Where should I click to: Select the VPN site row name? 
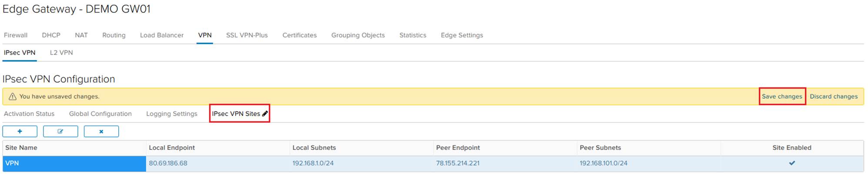coord(12,163)
